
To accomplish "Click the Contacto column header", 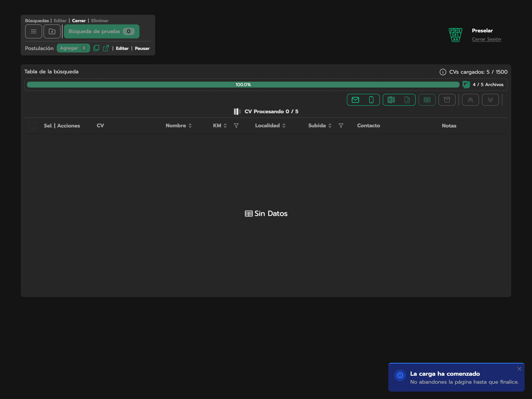I will coord(369,126).
